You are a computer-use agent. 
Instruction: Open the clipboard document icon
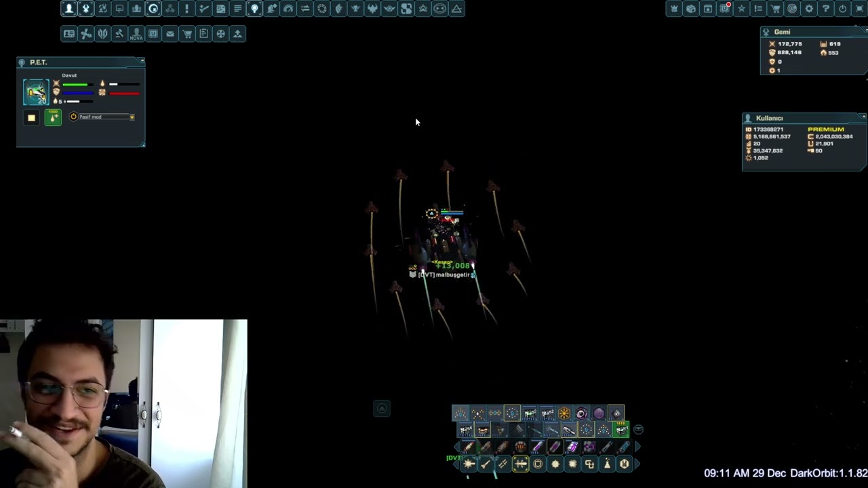pyautogui.click(x=203, y=33)
